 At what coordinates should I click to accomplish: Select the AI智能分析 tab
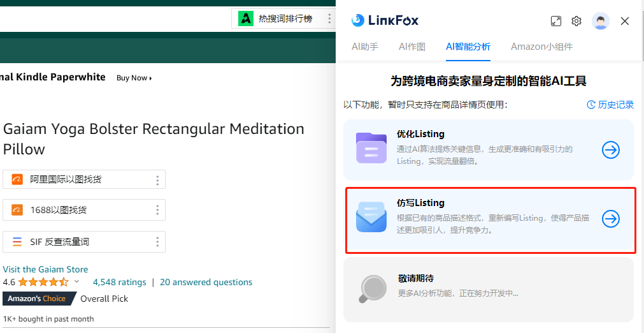click(x=468, y=47)
